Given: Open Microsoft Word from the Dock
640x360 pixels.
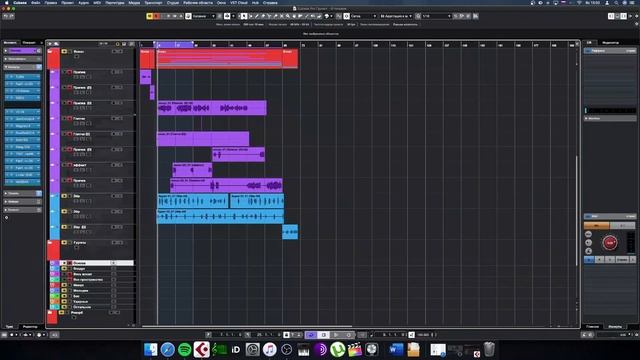Looking at the screenshot, I should tap(396, 349).
